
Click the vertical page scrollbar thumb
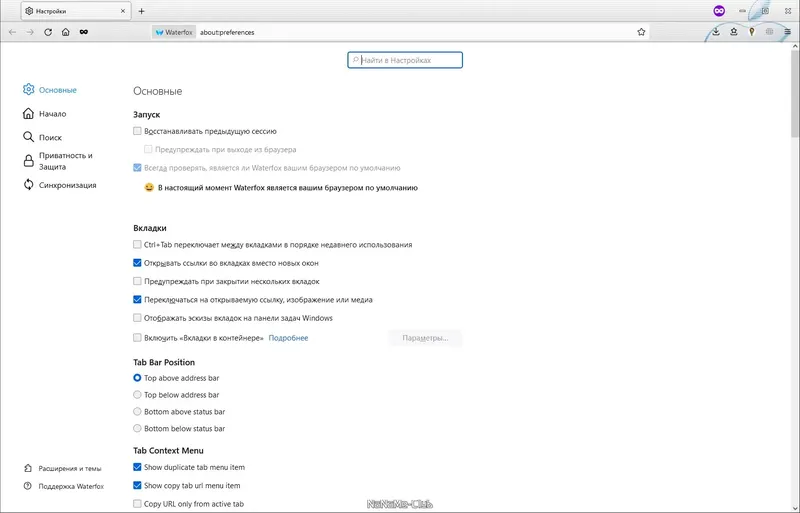795,93
